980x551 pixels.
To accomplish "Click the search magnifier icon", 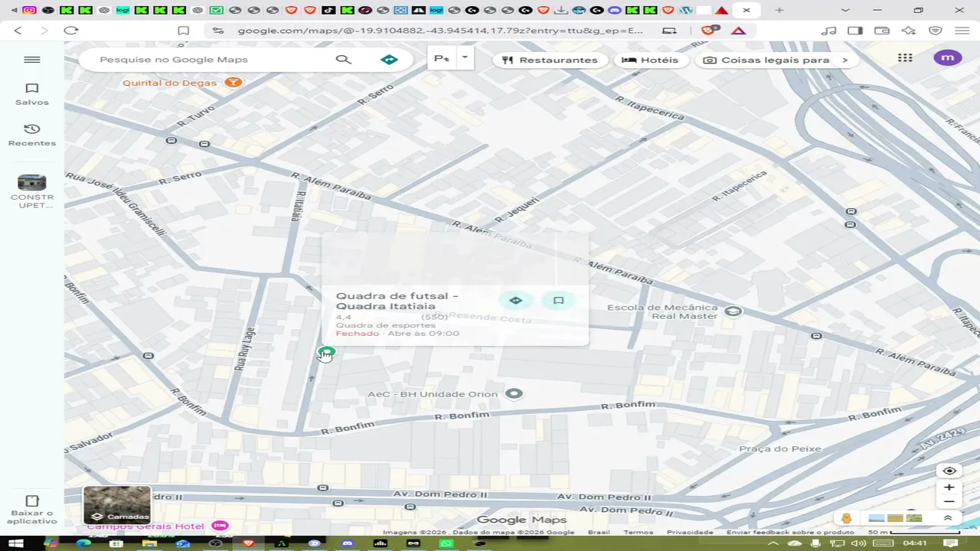I will point(344,60).
